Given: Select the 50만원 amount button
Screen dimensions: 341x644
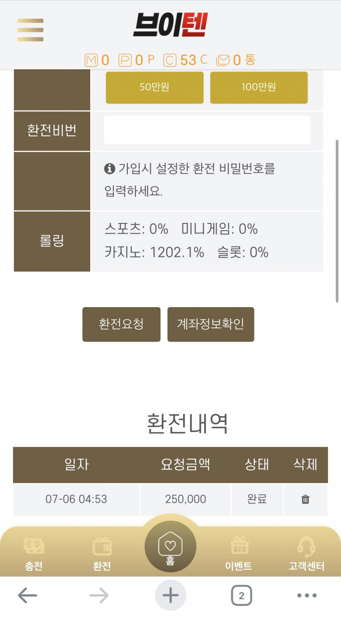Looking at the screenshot, I should (154, 87).
